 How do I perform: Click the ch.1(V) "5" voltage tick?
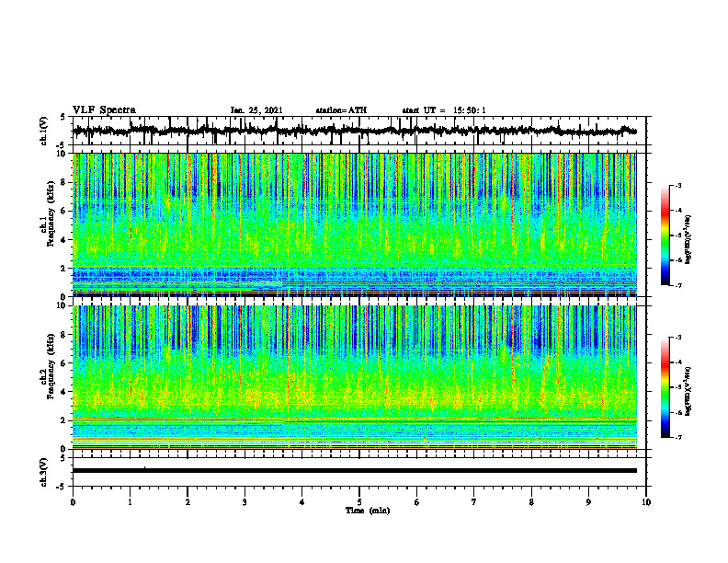pos(63,118)
